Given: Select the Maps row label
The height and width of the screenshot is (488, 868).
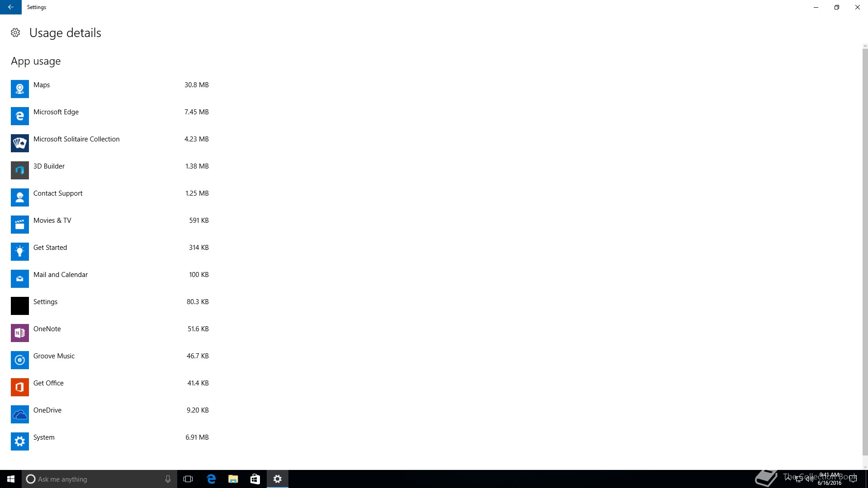Looking at the screenshot, I should coord(42,85).
